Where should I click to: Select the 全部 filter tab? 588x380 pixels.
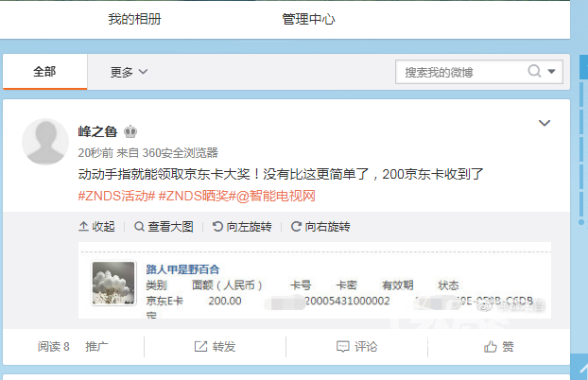tap(44, 71)
